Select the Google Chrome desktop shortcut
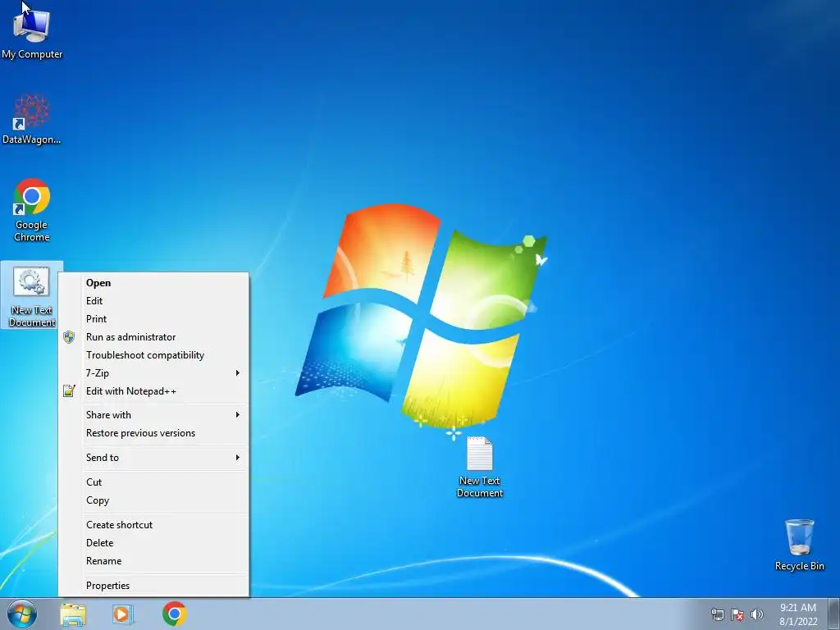Image resolution: width=840 pixels, height=630 pixels. point(32,210)
